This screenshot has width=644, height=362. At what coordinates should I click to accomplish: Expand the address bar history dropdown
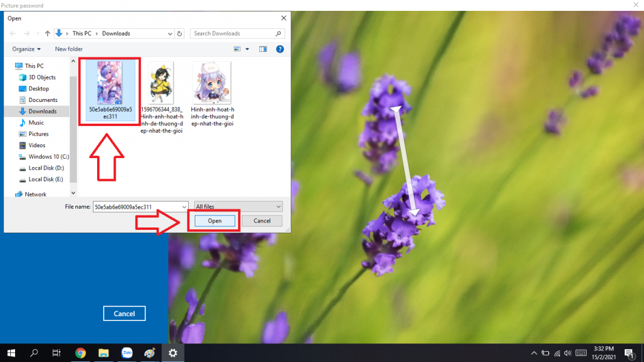(170, 34)
